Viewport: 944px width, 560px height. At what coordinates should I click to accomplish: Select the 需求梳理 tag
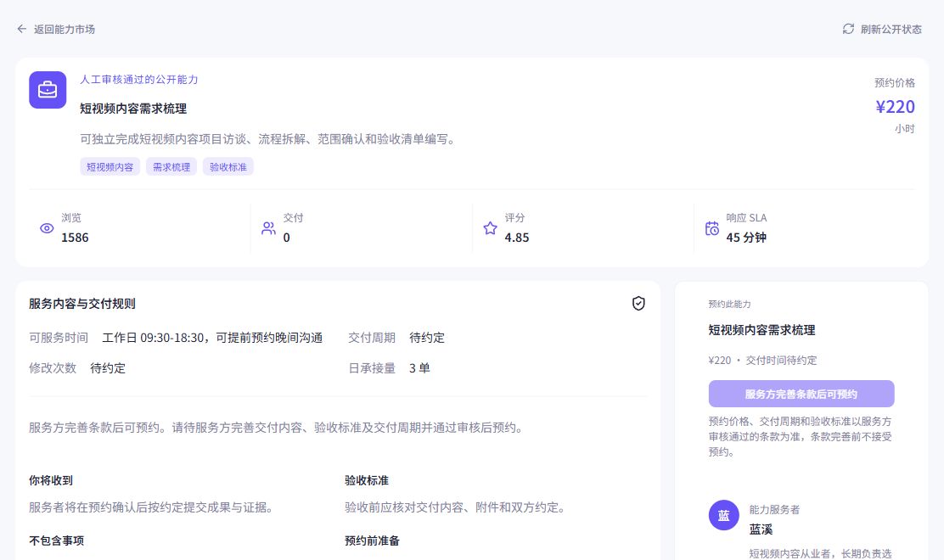[171, 166]
